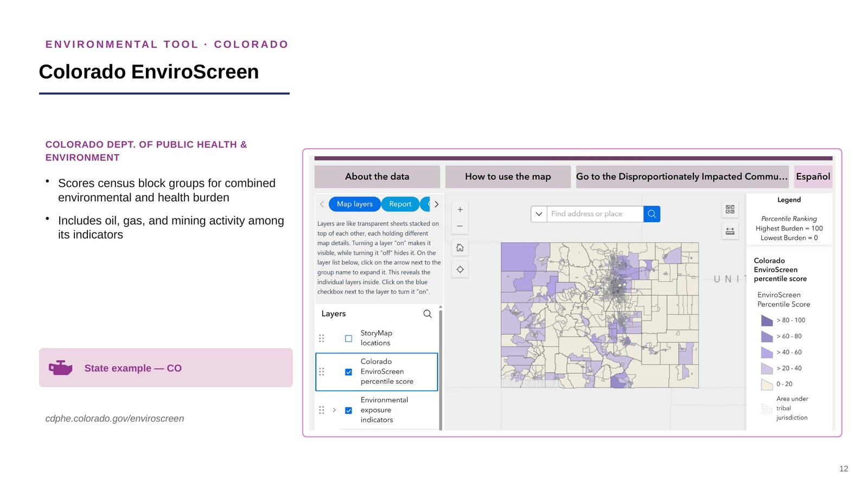868x488 pixels.
Task: Switch language to Español
Action: click(813, 177)
